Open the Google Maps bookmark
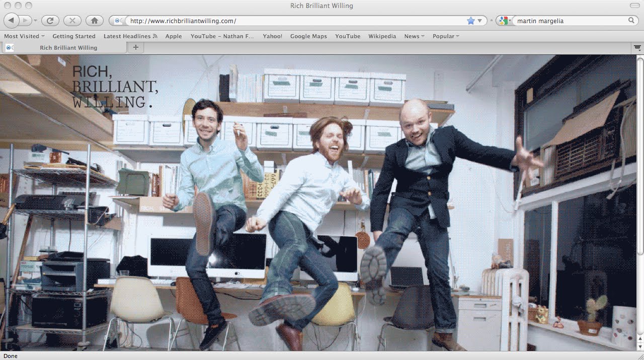 click(308, 36)
